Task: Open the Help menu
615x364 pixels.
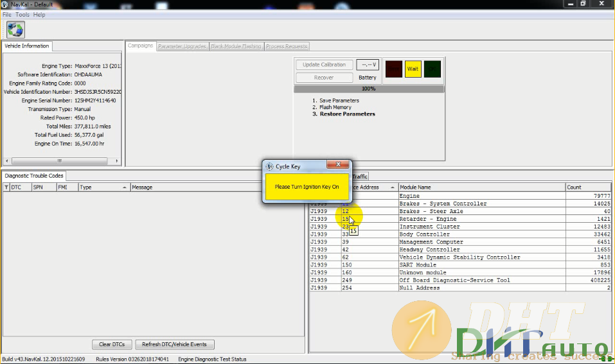Action: point(39,15)
